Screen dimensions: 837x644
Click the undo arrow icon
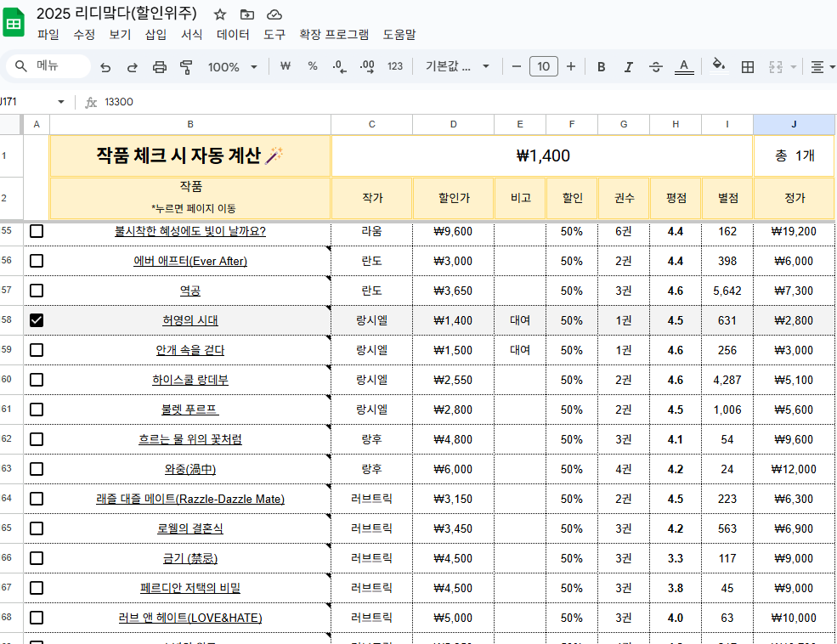click(x=105, y=67)
